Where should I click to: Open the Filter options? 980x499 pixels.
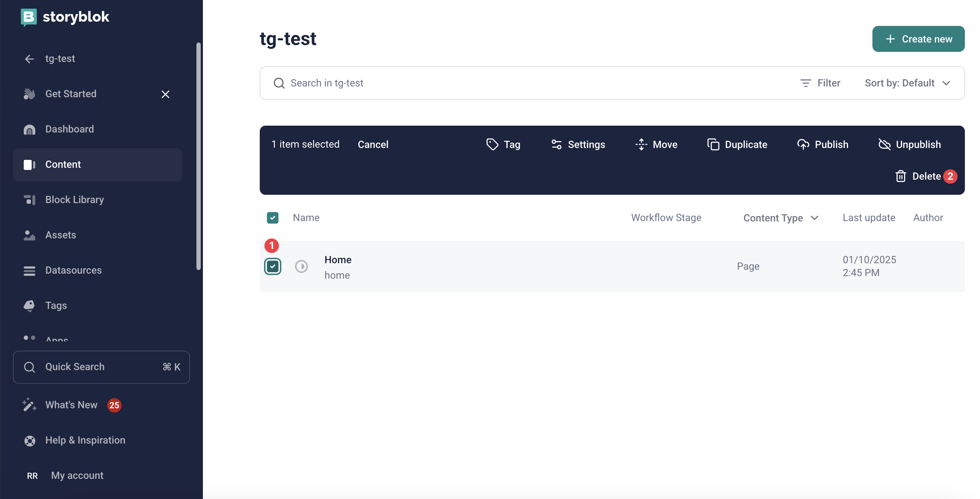820,83
